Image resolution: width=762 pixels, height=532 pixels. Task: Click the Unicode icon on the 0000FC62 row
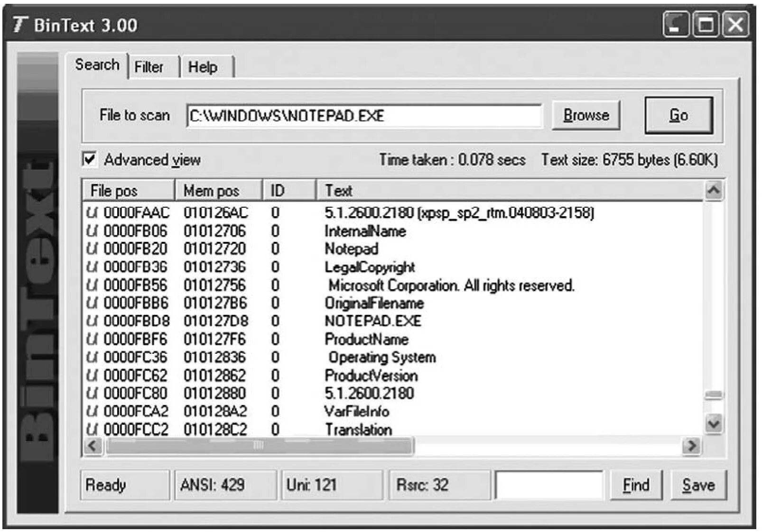[x=92, y=376]
